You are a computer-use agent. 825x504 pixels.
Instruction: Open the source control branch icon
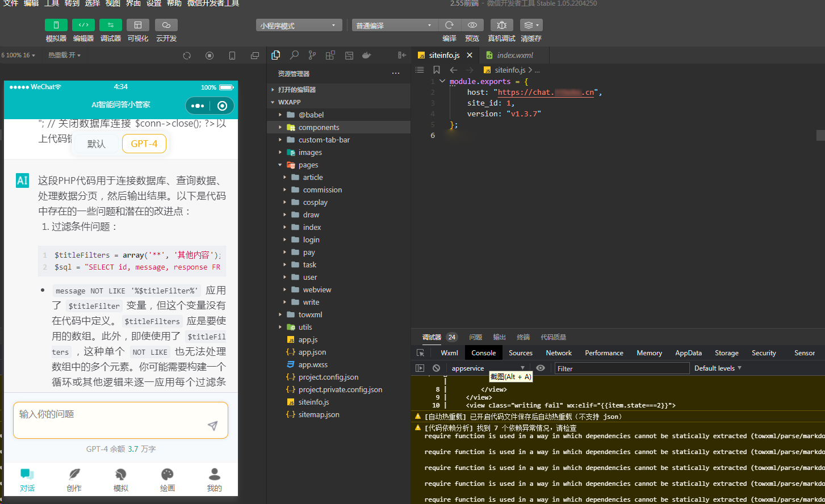pyautogui.click(x=312, y=55)
